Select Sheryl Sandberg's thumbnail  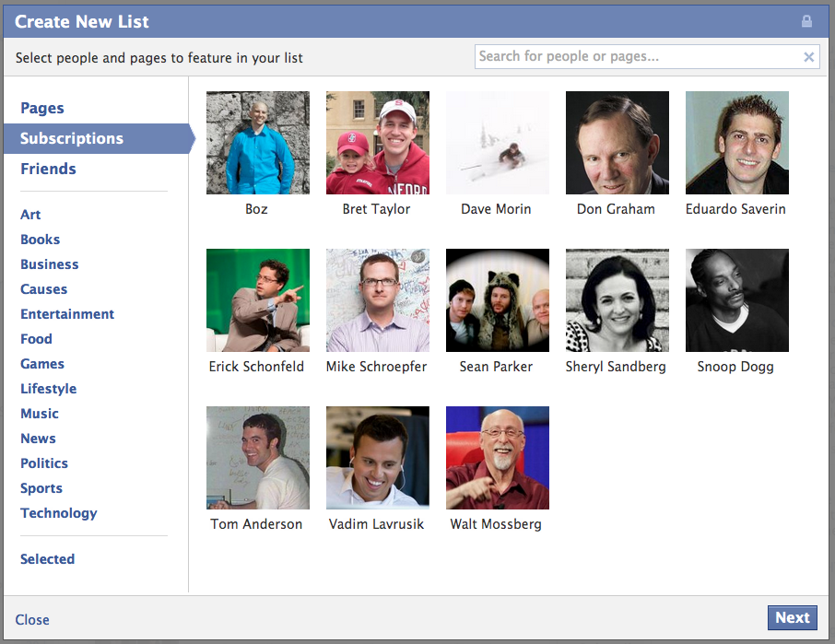coord(617,300)
